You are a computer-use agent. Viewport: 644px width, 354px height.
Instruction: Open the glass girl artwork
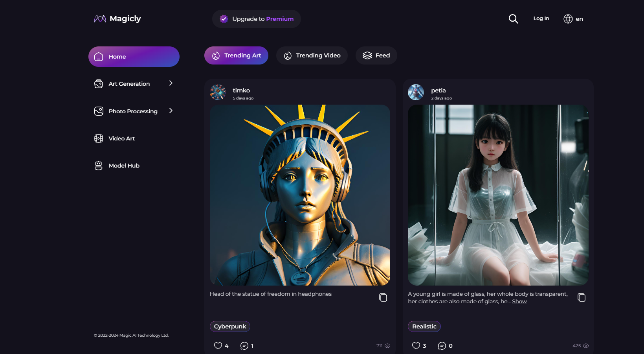pyautogui.click(x=498, y=195)
